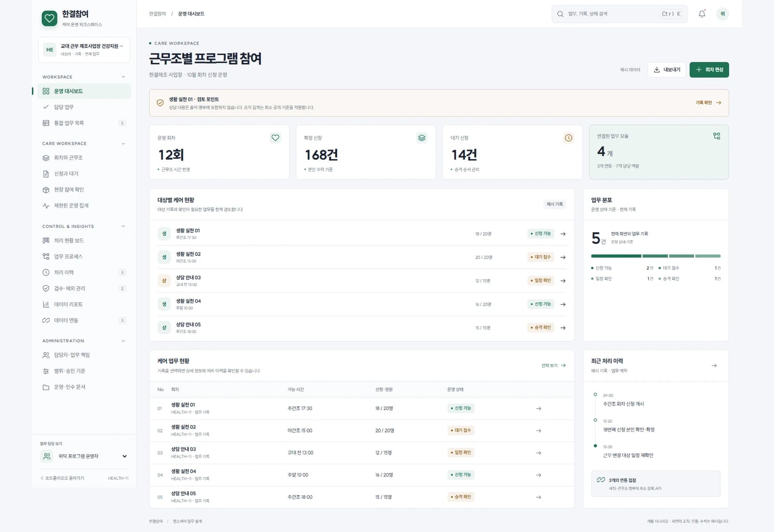Click the clock icon on 대기 신청 card
This screenshot has height=532, width=774.
(x=568, y=138)
